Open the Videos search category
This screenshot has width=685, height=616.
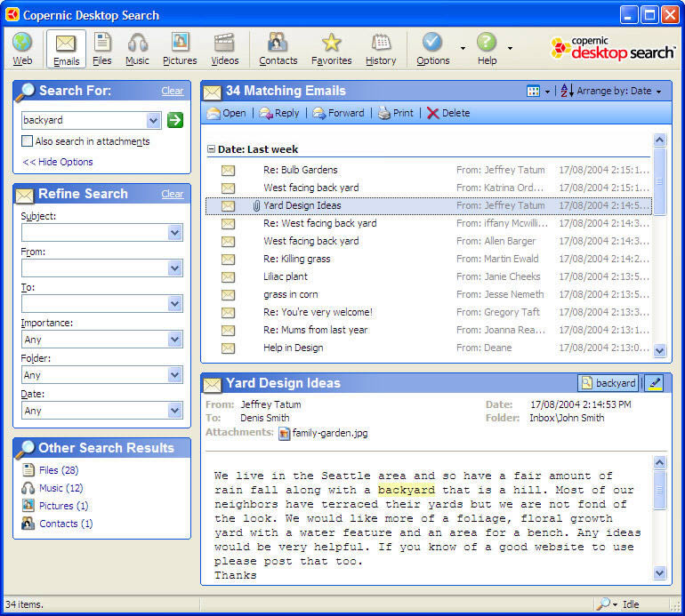pos(224,49)
